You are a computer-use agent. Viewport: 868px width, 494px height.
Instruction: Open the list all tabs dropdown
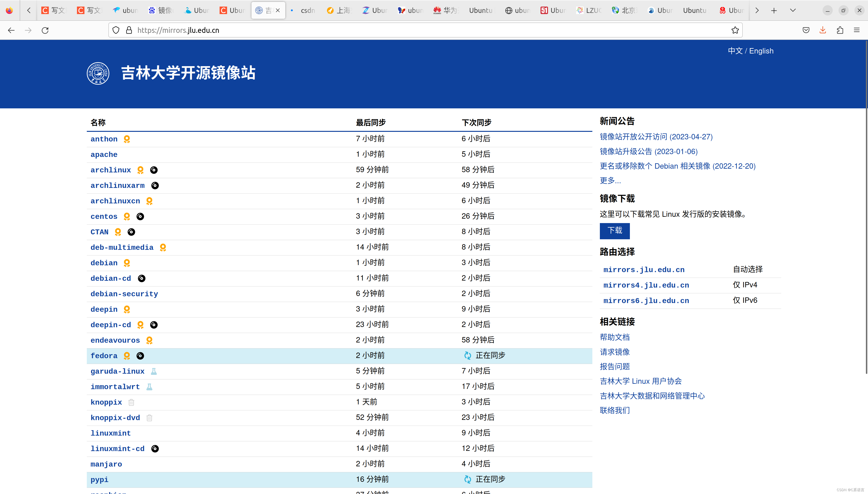pos(793,10)
